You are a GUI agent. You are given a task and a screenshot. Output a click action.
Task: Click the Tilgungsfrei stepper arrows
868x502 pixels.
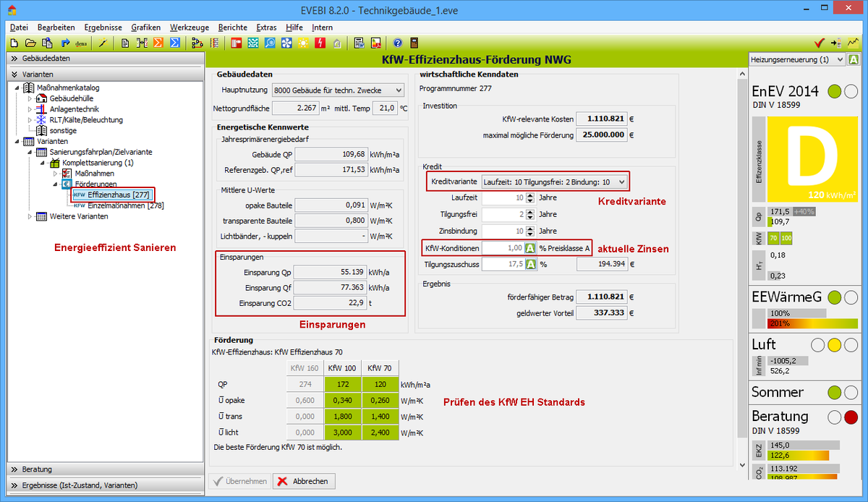pyautogui.click(x=530, y=214)
